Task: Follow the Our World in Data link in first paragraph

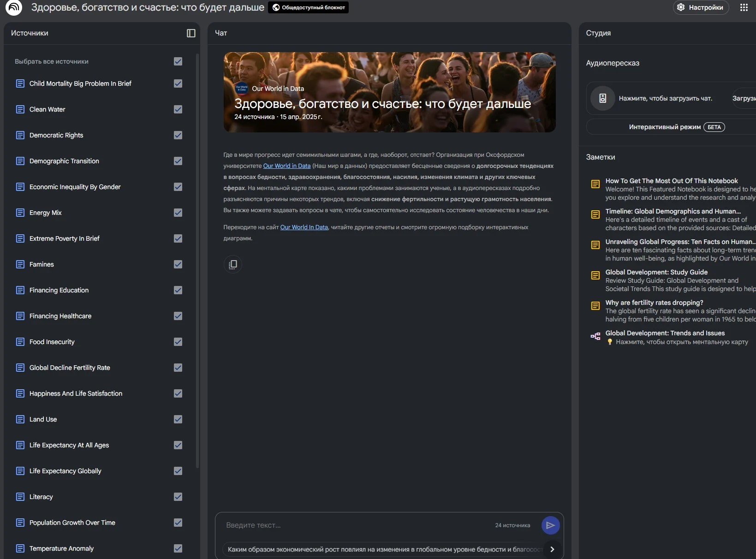Action: pos(286,166)
